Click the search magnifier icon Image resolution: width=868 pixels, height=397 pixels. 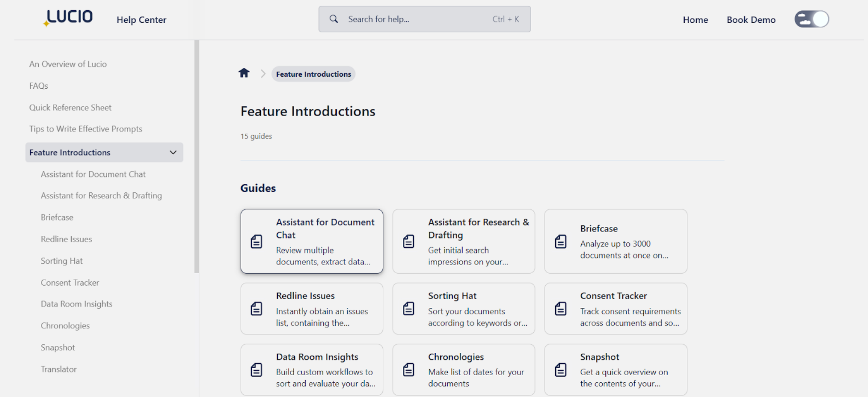(333, 19)
